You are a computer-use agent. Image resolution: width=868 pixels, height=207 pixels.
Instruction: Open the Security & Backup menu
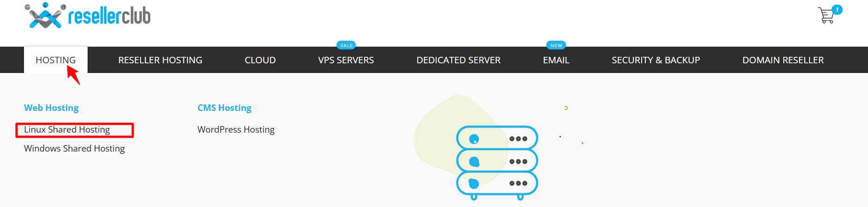coord(656,60)
